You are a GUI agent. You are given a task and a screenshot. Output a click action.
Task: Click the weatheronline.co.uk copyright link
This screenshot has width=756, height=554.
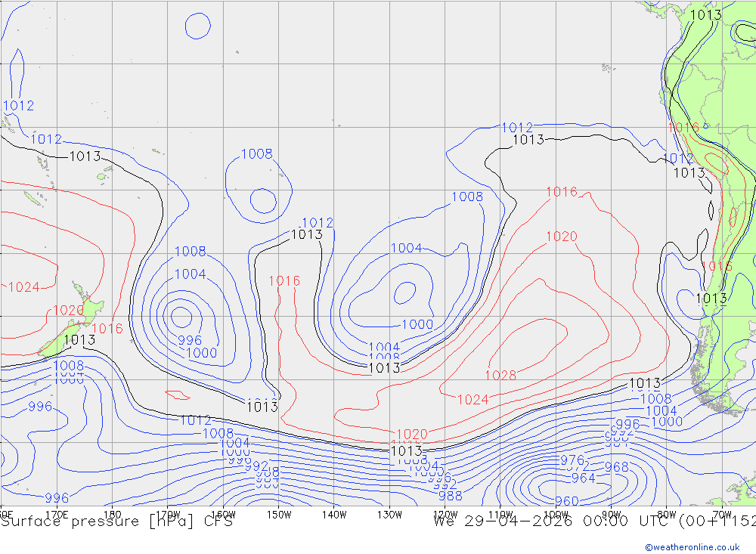pyautogui.click(x=692, y=547)
